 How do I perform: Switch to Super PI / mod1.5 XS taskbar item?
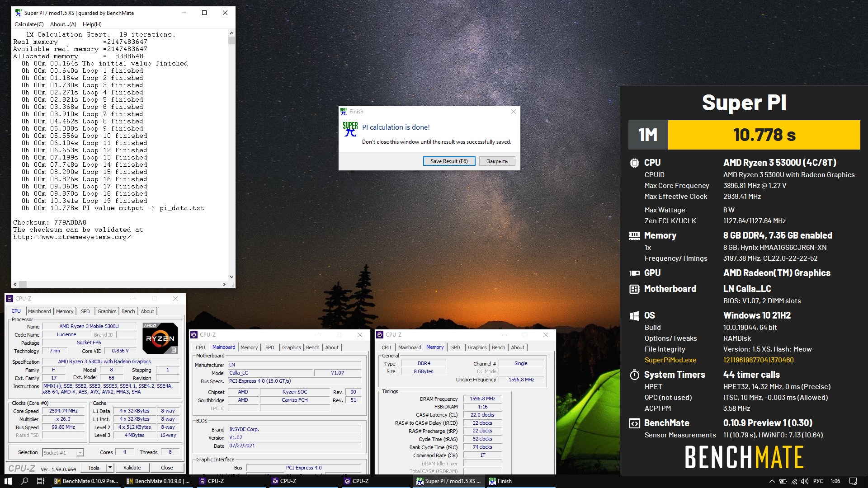[x=448, y=481]
